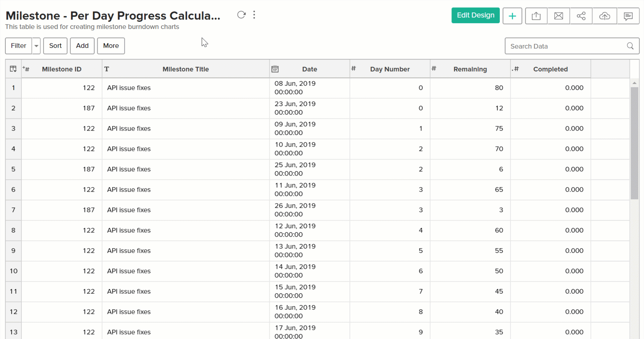
Task: Click the search magnifier icon
Action: click(x=630, y=46)
